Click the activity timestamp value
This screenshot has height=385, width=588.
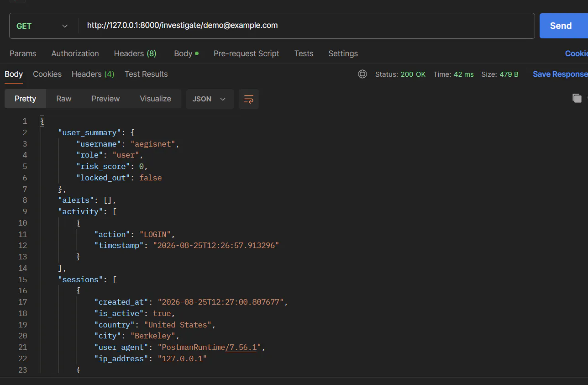tap(216, 245)
